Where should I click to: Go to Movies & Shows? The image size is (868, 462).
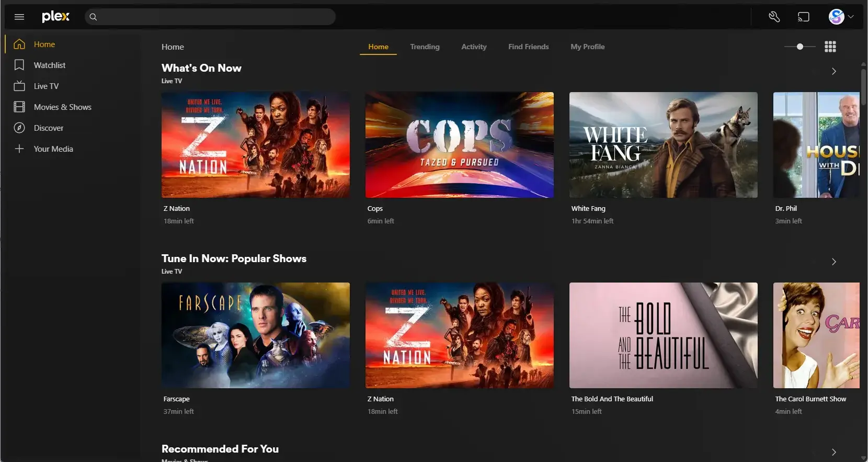point(63,107)
